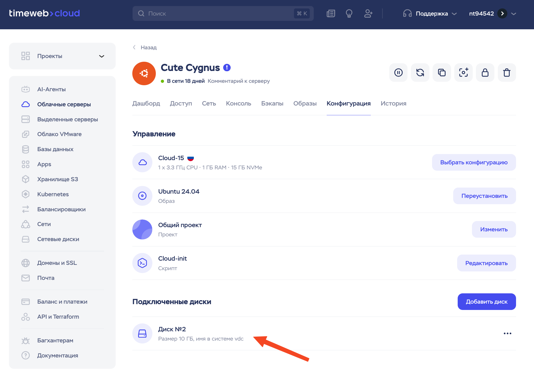Click the delete server trash icon
Viewport: 534px width, 392px height.
(507, 73)
